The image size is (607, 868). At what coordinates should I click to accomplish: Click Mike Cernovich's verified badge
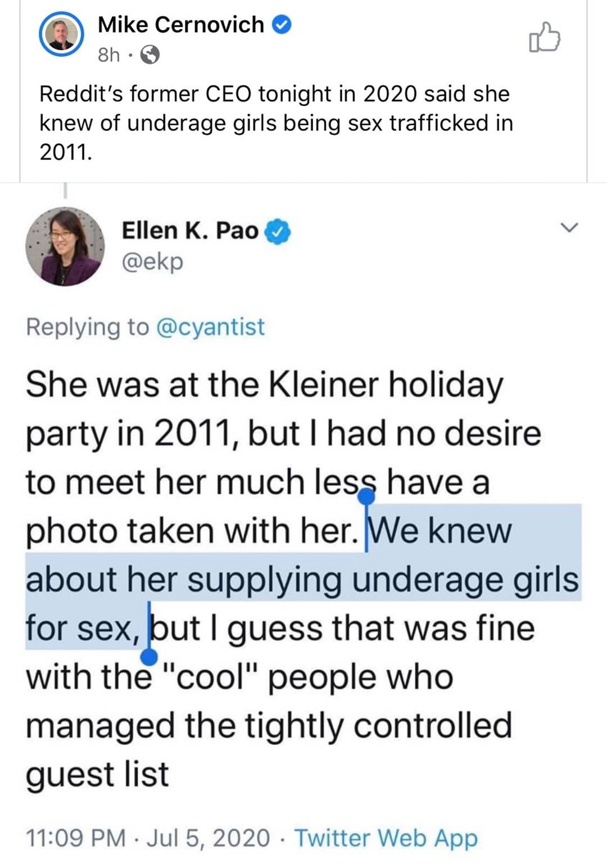click(282, 25)
